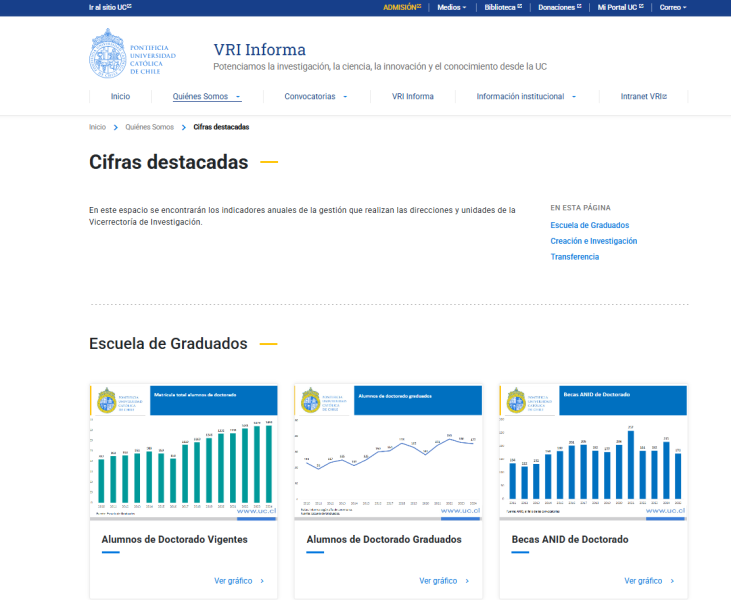Expand the Información institucional dropdown arrow
This screenshot has height=600, width=731.
click(574, 97)
